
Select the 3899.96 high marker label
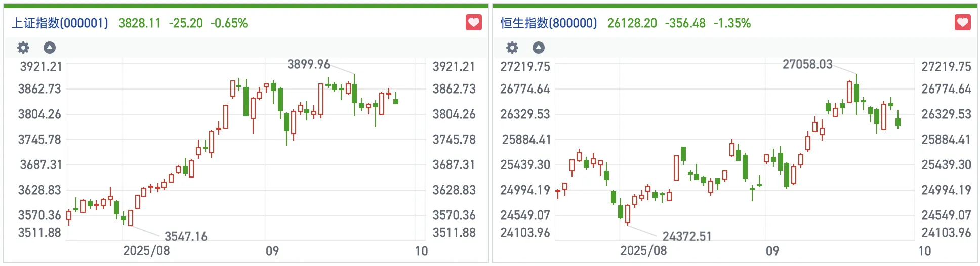pos(308,64)
